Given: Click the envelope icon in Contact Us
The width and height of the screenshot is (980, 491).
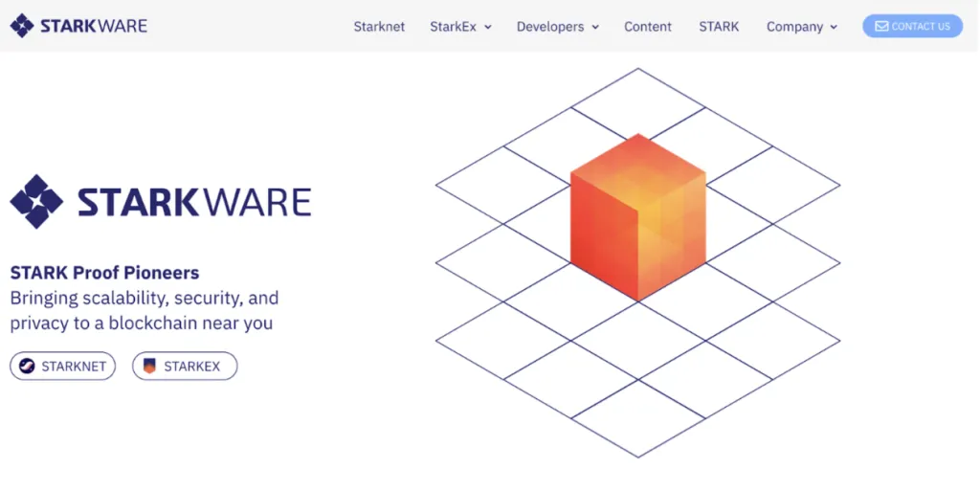Looking at the screenshot, I should pos(881,26).
